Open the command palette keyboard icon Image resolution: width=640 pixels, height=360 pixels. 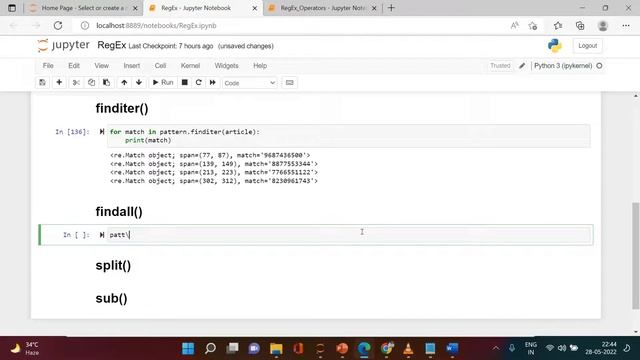pyautogui.click(x=289, y=82)
